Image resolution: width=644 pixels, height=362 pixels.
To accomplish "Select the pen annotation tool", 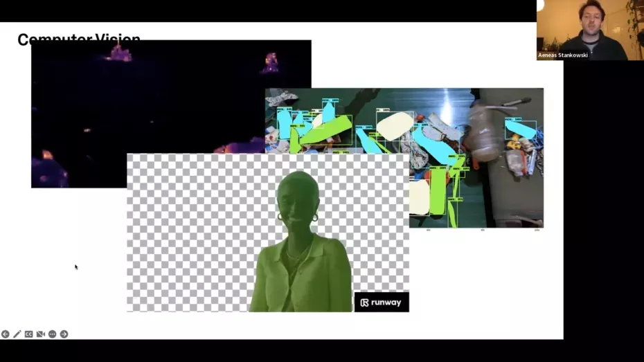I will pyautogui.click(x=17, y=334).
